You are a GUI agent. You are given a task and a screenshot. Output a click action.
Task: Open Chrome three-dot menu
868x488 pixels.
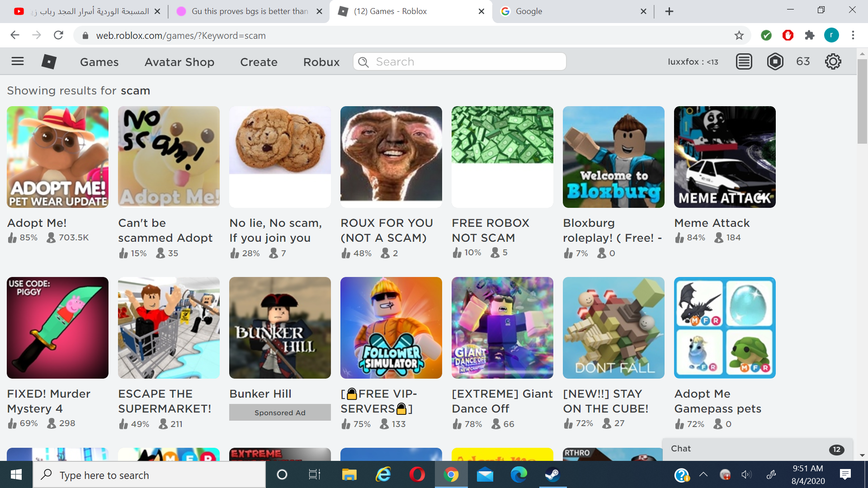[853, 35]
